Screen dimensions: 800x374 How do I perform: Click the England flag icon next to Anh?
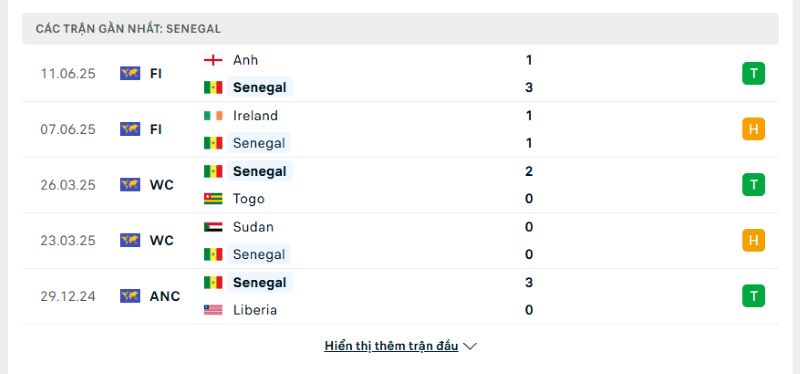[213, 60]
